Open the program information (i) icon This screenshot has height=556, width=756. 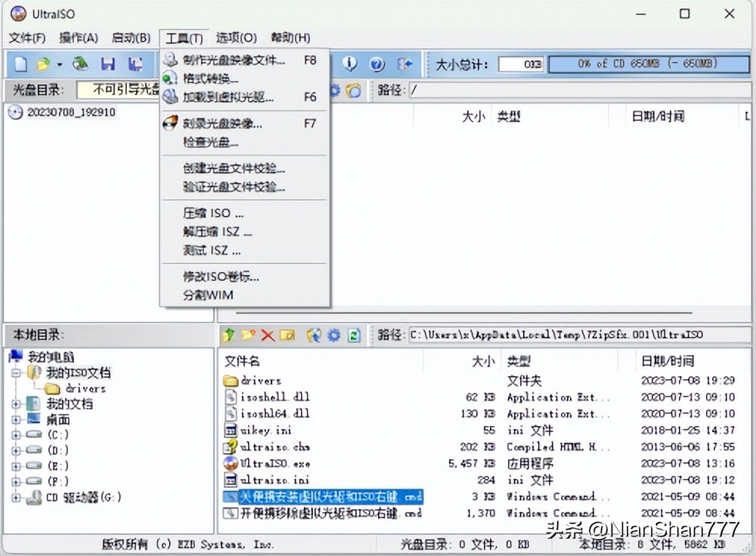click(x=349, y=64)
